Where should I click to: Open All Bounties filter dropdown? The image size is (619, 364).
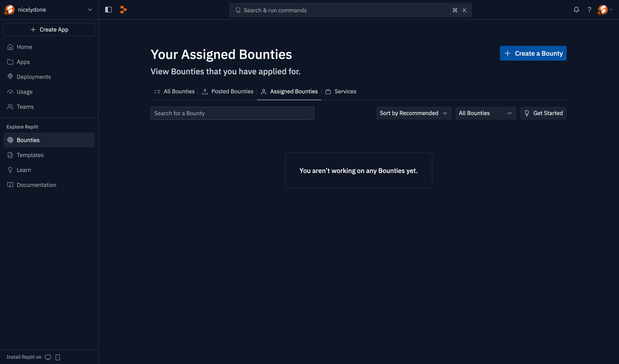[x=486, y=113]
